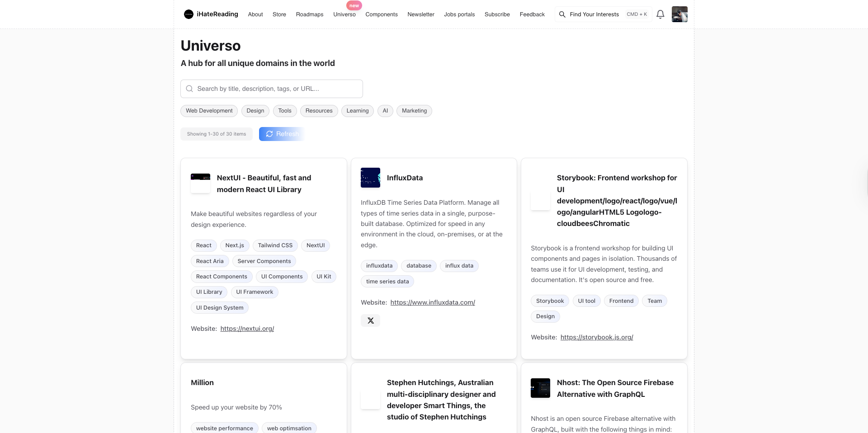Screen dimensions: 868x433
Task: Filter by Resources category
Action: pyautogui.click(x=319, y=111)
